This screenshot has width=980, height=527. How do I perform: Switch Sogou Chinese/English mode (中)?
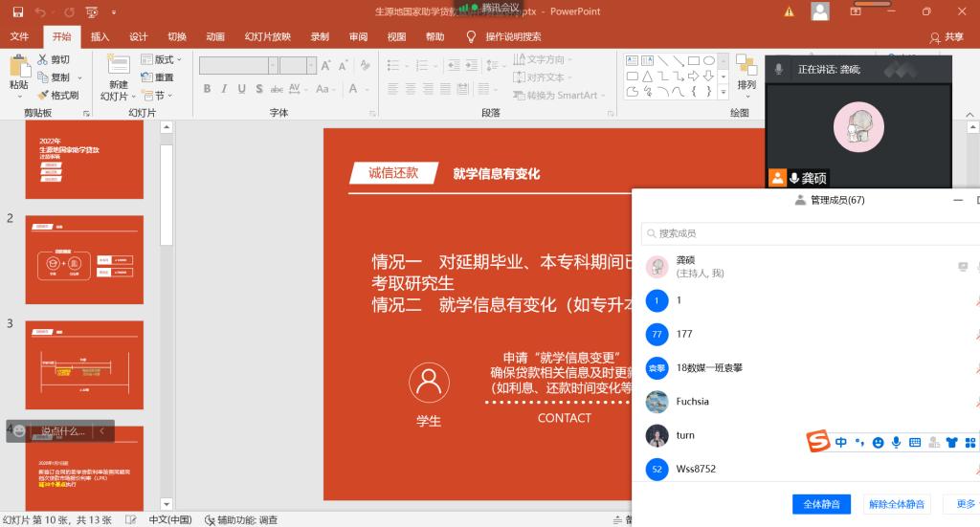click(x=841, y=443)
